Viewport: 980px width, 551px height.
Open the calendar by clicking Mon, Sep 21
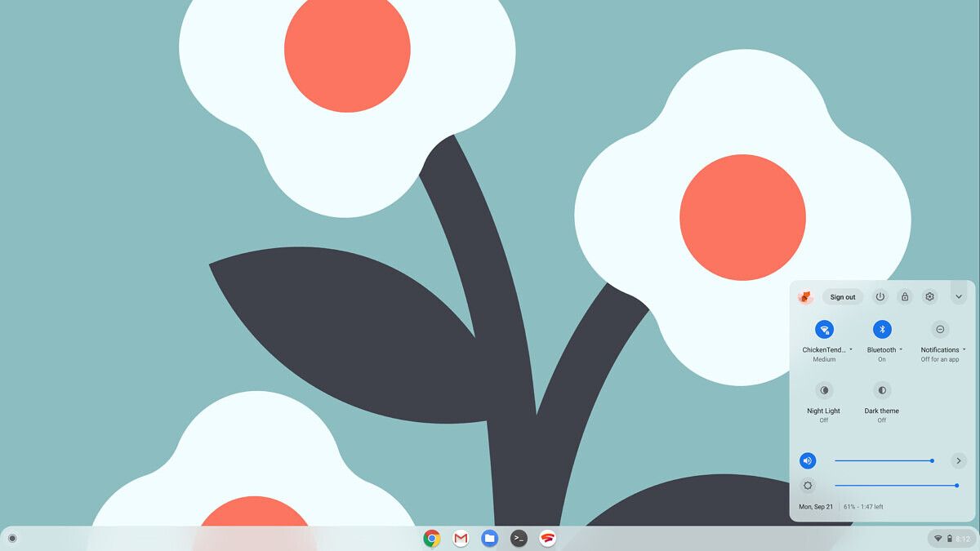[x=814, y=506]
